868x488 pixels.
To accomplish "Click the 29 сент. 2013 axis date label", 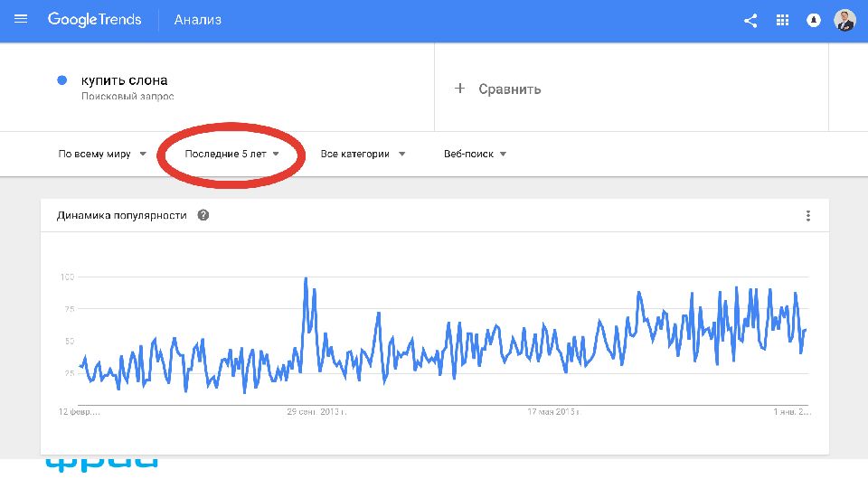I will (x=316, y=411).
